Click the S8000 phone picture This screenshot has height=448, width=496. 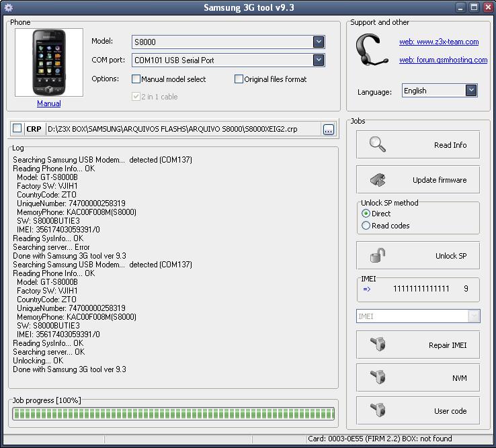(x=49, y=62)
